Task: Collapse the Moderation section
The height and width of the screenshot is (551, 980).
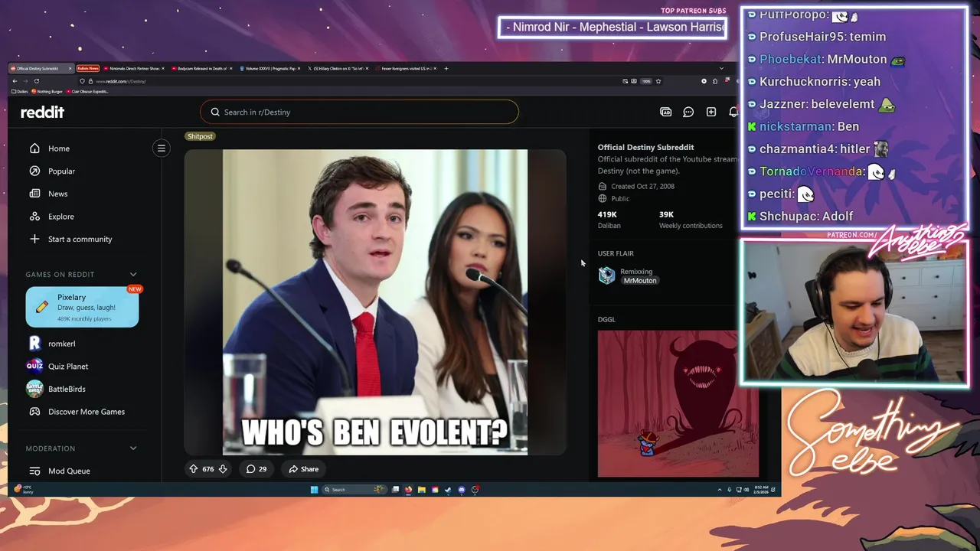Action: pyautogui.click(x=133, y=448)
